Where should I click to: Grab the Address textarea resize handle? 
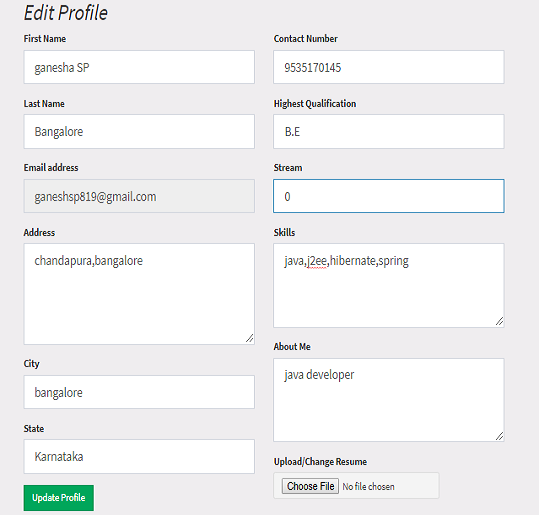point(250,338)
